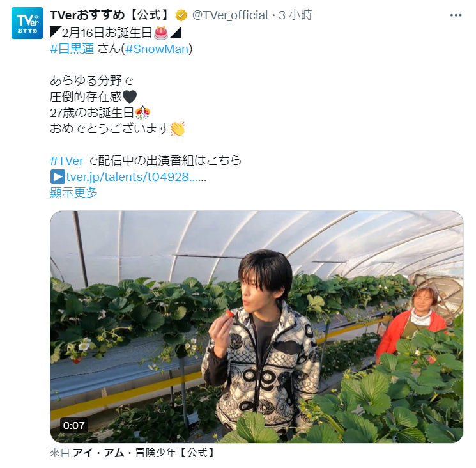Open the TVer profile avatar

pyautogui.click(x=27, y=23)
